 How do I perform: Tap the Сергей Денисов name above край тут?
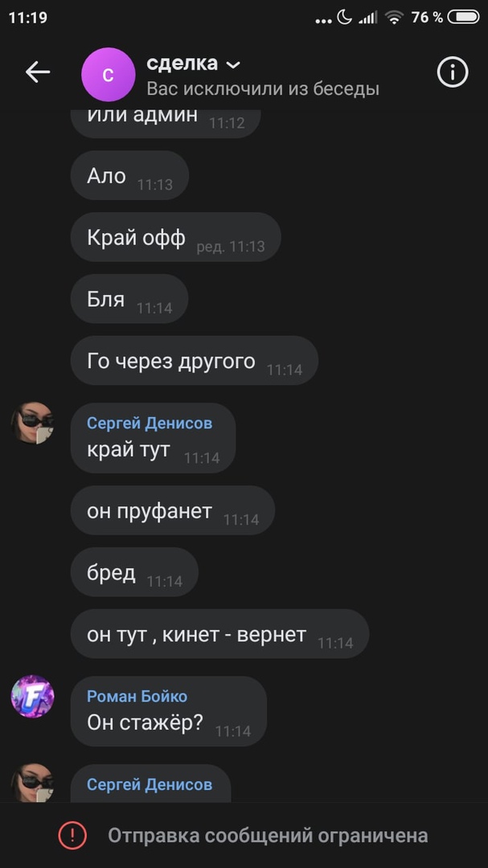click(x=150, y=424)
